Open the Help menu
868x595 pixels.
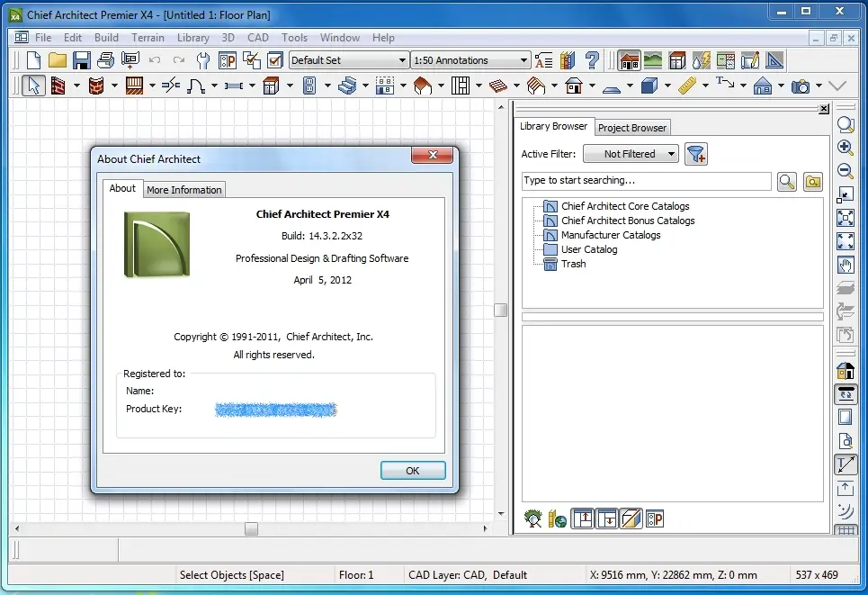383,38
